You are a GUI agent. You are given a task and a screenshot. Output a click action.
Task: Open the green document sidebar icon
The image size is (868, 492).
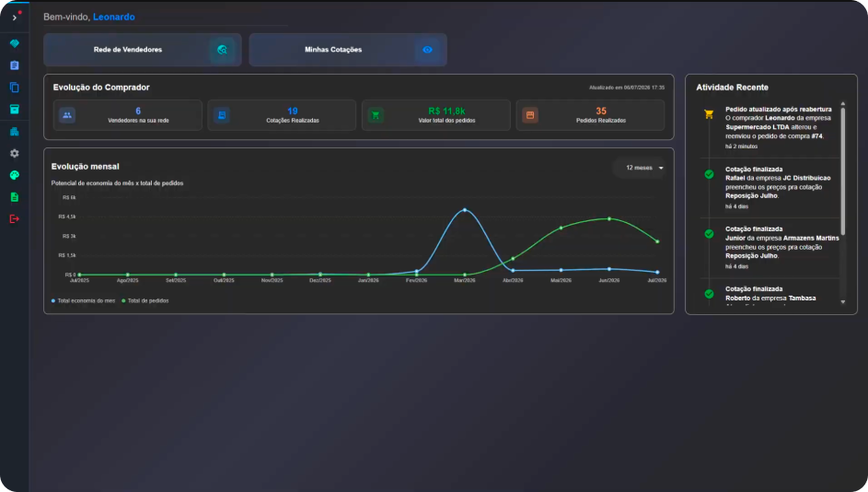15,197
